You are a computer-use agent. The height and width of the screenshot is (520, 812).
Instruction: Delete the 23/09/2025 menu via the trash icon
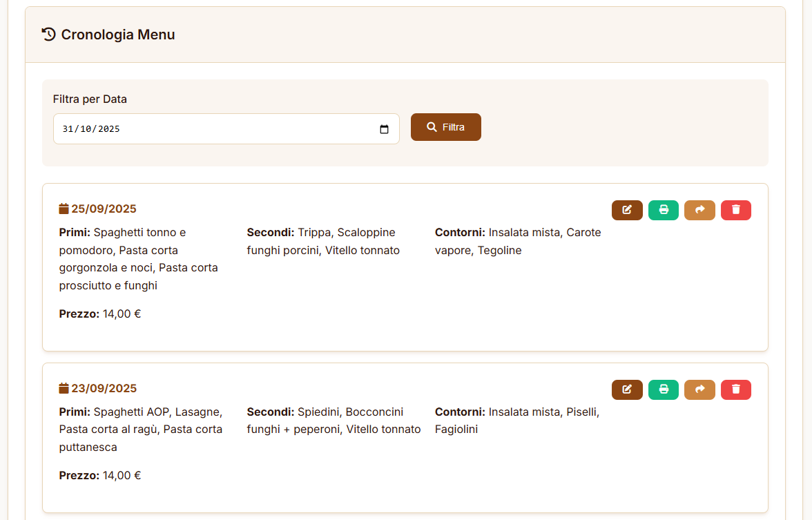point(736,389)
